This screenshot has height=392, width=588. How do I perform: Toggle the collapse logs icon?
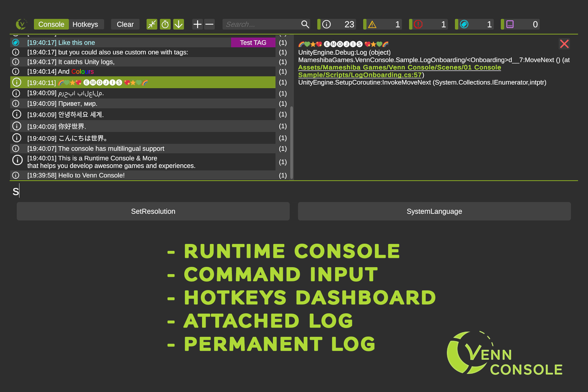tap(152, 24)
